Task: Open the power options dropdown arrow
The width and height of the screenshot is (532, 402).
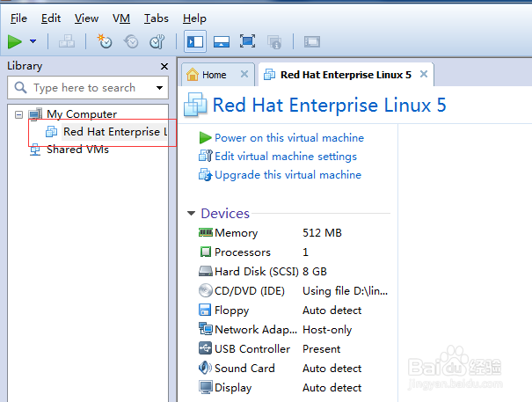Action: pyautogui.click(x=33, y=41)
